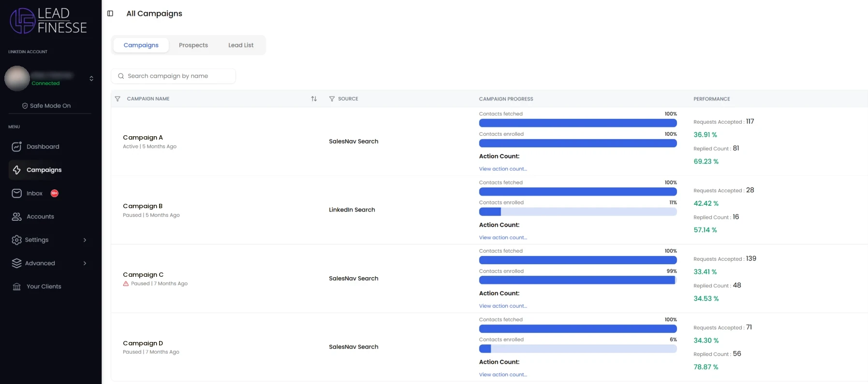Open the LinkedIn account switcher chevrons
This screenshot has width=868, height=384.
[x=91, y=78]
